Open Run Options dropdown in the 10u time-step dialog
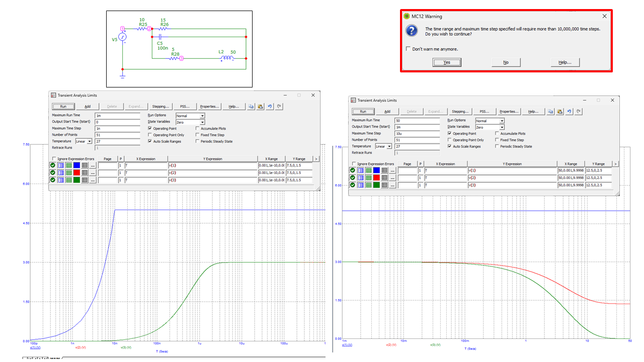Screen dimensions: 644x362 click(502, 121)
